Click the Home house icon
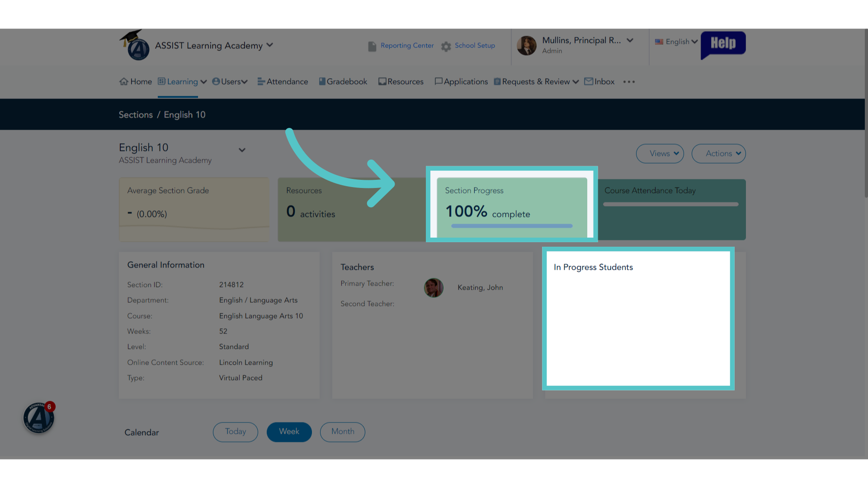The height and width of the screenshot is (488, 868). pyautogui.click(x=124, y=81)
